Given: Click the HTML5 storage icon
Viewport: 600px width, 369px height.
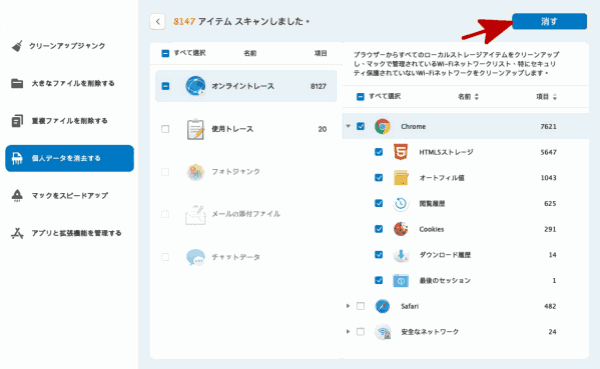Looking at the screenshot, I should [x=401, y=152].
